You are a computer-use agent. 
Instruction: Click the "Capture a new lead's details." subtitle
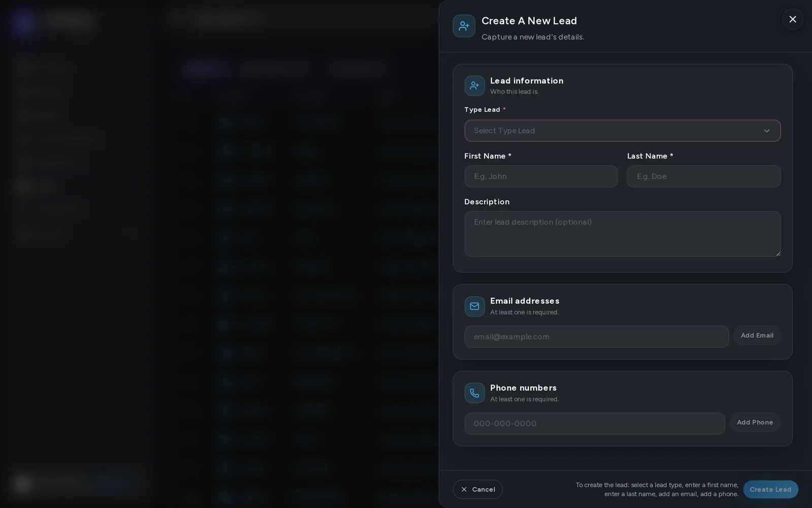click(x=533, y=37)
